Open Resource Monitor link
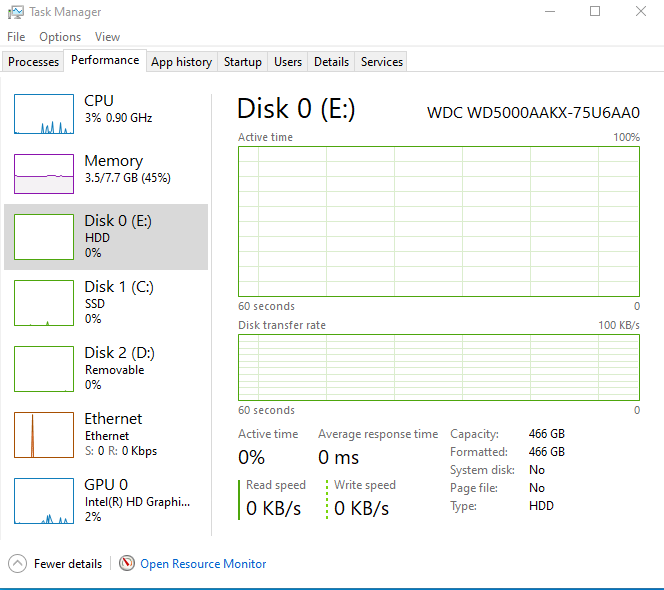664x590 pixels. click(203, 564)
